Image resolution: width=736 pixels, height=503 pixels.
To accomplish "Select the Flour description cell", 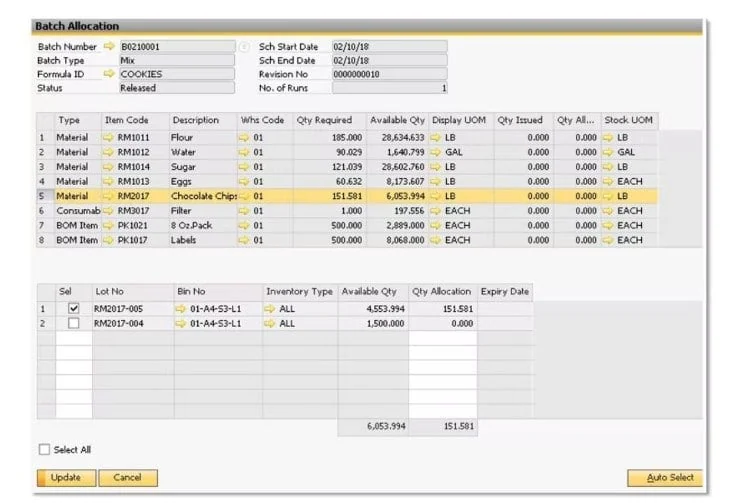I will pyautogui.click(x=203, y=137).
